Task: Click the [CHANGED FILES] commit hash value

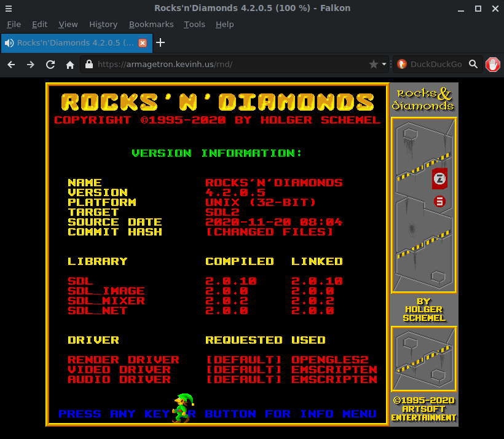Action: (x=269, y=232)
